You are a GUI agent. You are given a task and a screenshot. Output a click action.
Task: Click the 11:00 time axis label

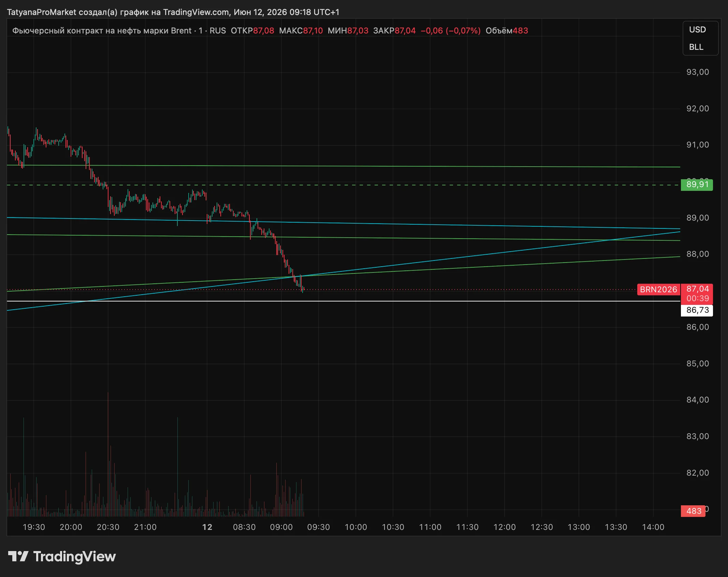click(x=430, y=527)
